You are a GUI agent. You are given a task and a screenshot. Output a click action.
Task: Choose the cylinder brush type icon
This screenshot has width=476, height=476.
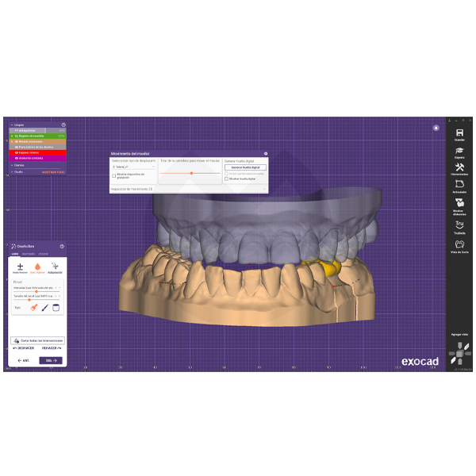(x=56, y=307)
